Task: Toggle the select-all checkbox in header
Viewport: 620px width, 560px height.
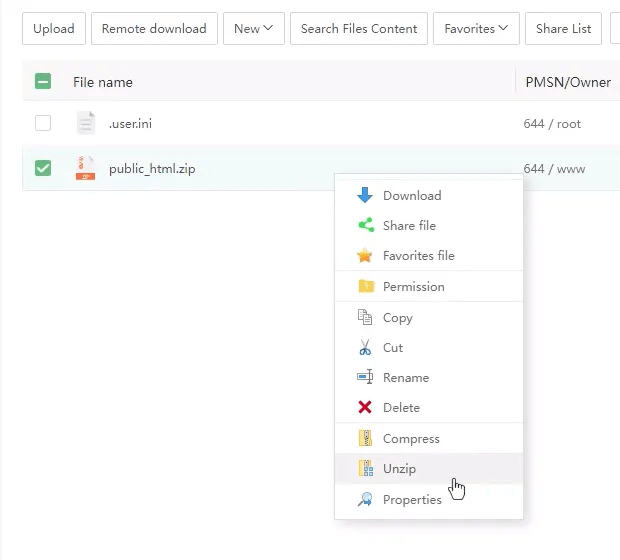Action: [x=43, y=81]
